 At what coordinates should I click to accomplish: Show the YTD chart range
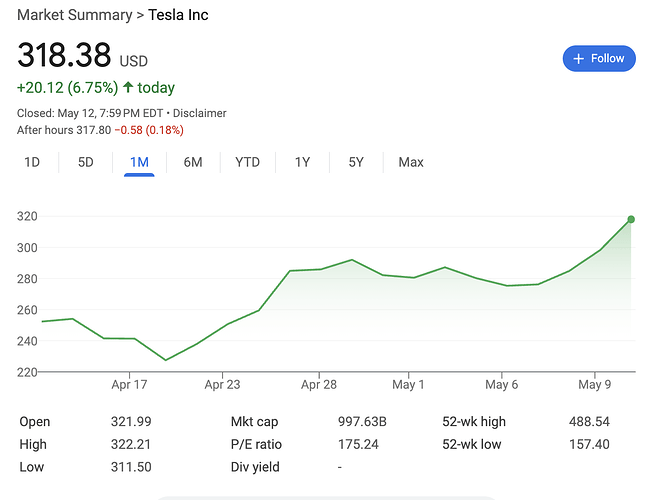(x=247, y=162)
